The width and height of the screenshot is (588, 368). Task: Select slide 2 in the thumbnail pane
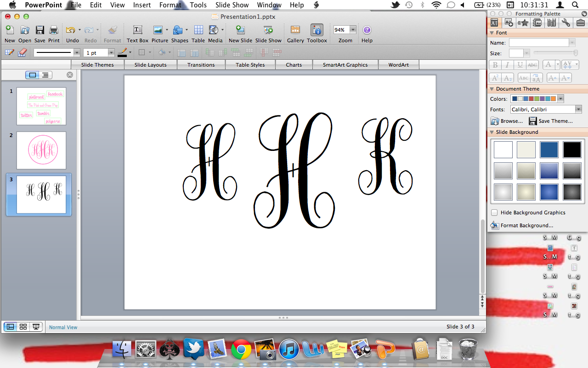click(x=40, y=150)
